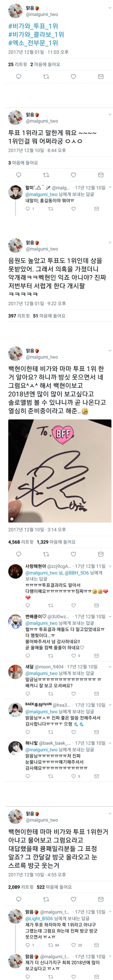Viewport: 113px width, 980px height.
Task: Like the tweet posted at 8:44 오후
Action: click(x=73, y=175)
